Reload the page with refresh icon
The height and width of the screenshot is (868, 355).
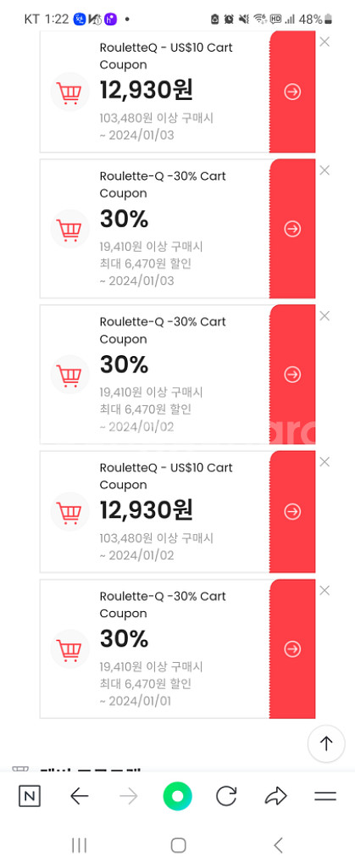point(226,797)
